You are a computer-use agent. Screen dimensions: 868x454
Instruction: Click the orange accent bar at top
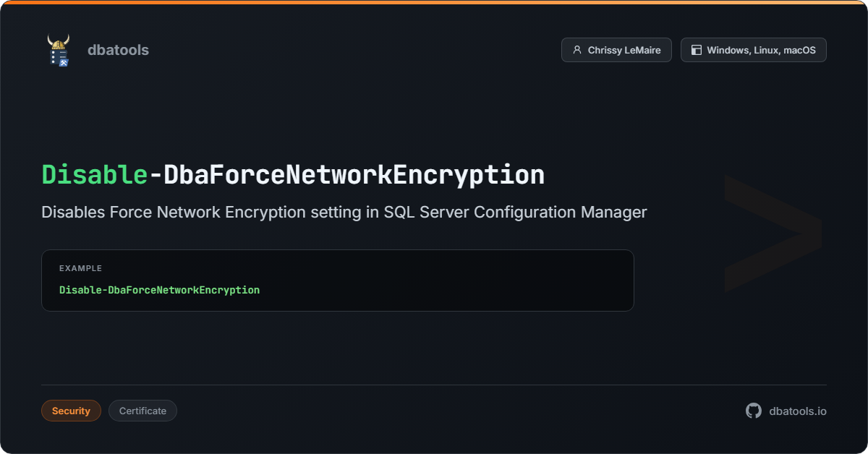434,2
